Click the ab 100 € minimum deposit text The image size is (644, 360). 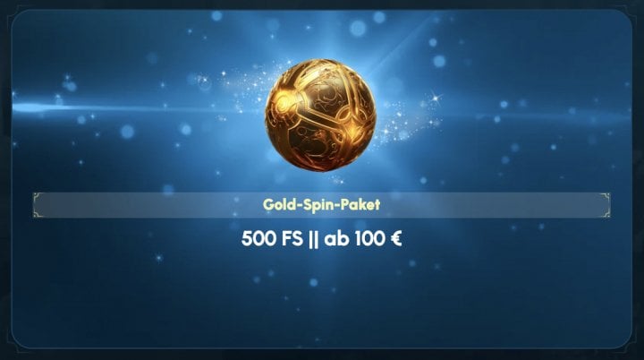pyautogui.click(x=362, y=238)
